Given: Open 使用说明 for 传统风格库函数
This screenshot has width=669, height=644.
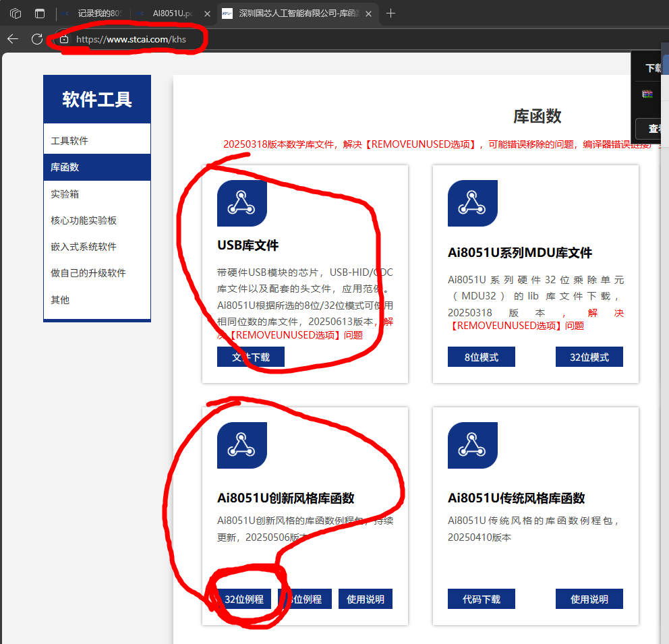Looking at the screenshot, I should [x=589, y=599].
